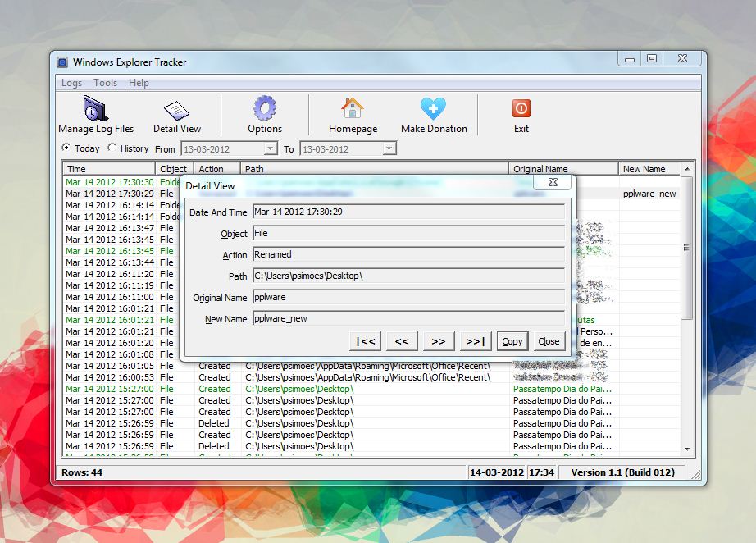Go to next record button >>
The width and height of the screenshot is (756, 543).
(439, 341)
